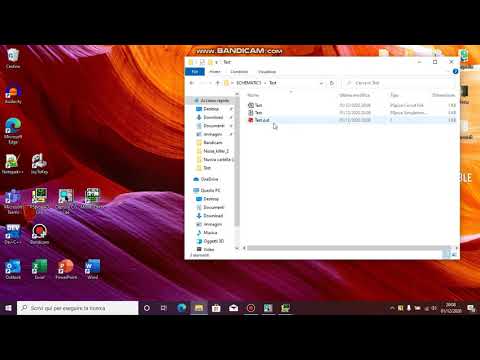Switch to the details view in the status bar

[x=446, y=255]
